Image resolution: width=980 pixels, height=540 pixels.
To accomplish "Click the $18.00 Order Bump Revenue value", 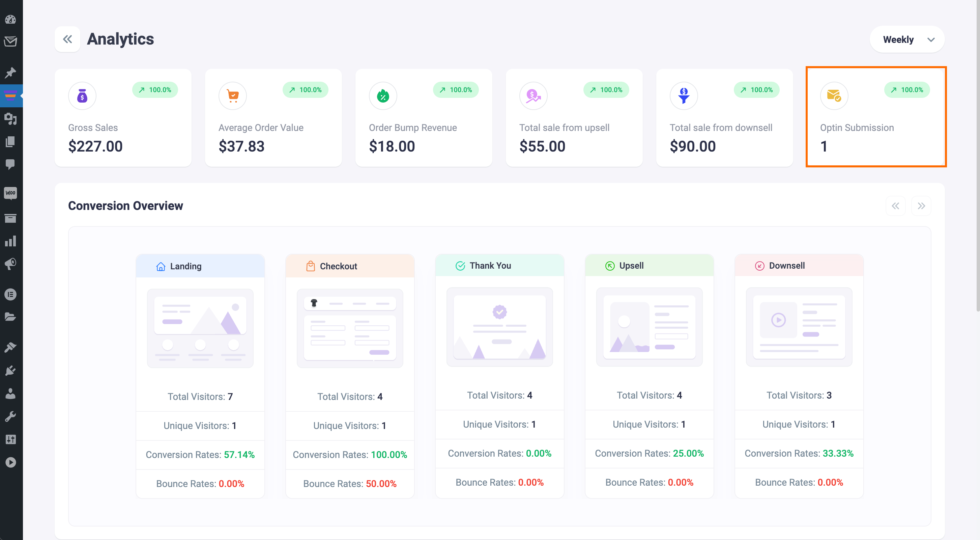I will pyautogui.click(x=392, y=146).
